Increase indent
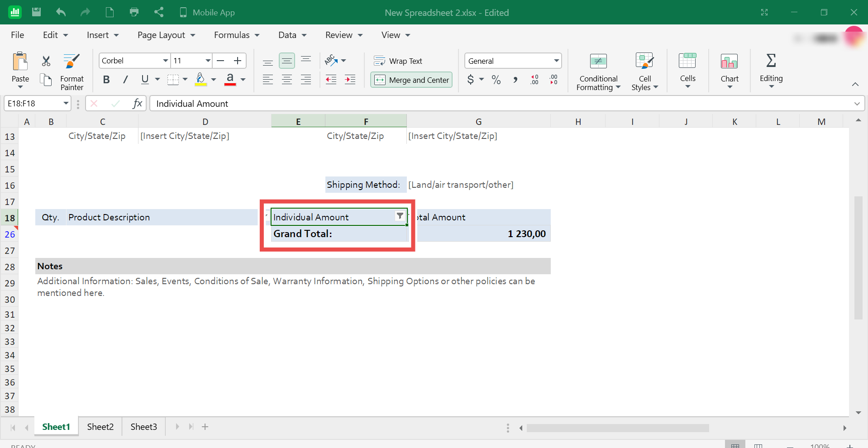Image resolution: width=868 pixels, height=448 pixels. [350, 80]
